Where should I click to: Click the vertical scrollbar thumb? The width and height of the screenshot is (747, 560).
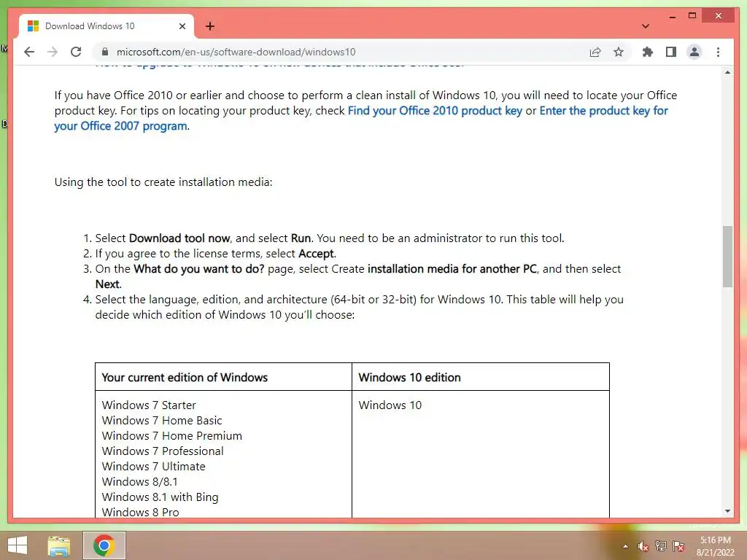point(727,256)
